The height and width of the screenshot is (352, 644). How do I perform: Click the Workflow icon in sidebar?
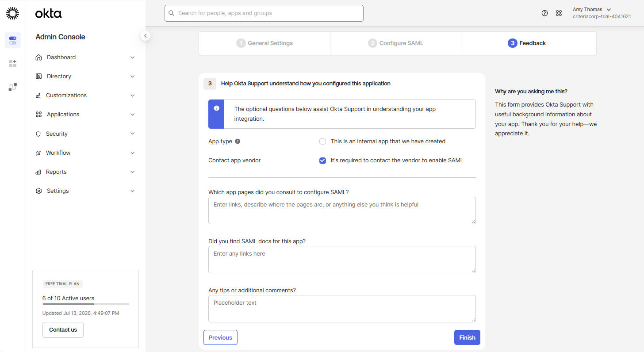38,153
